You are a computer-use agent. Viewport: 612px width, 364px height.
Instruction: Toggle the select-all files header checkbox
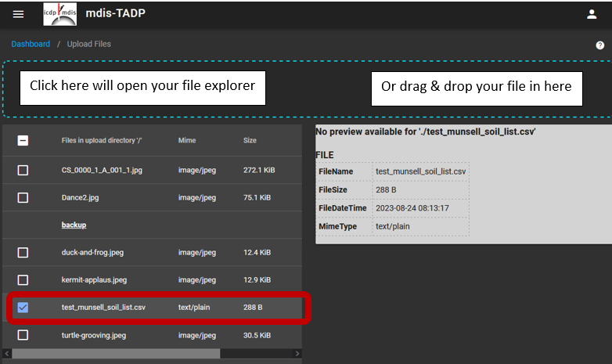click(23, 141)
